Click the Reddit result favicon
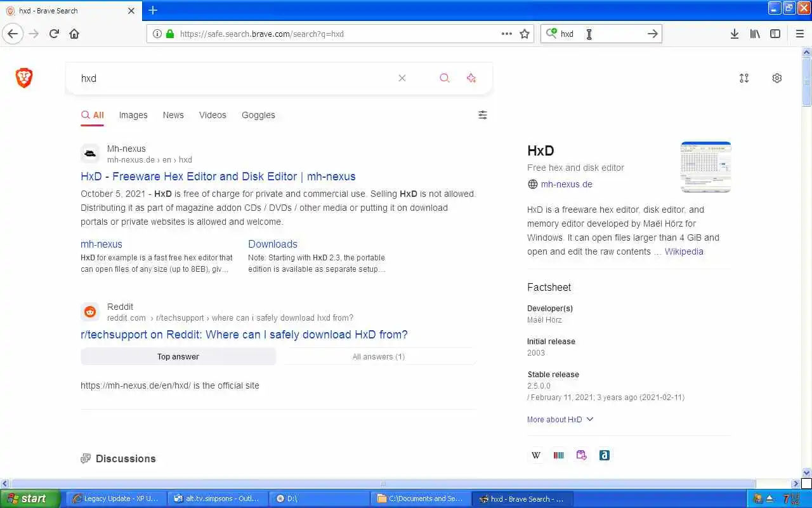The width and height of the screenshot is (812, 508). click(90, 312)
